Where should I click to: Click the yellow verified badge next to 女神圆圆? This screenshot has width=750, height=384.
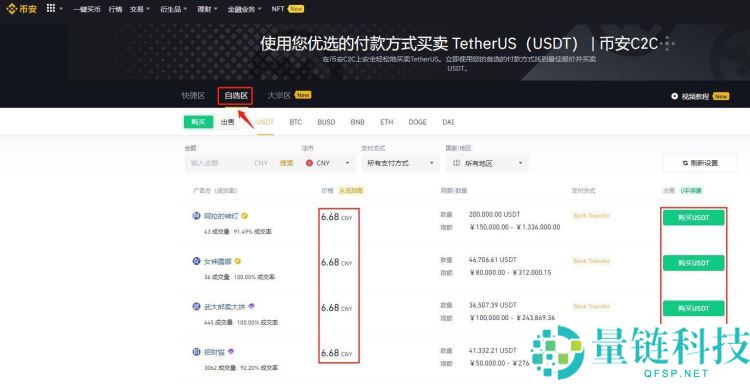click(238, 261)
